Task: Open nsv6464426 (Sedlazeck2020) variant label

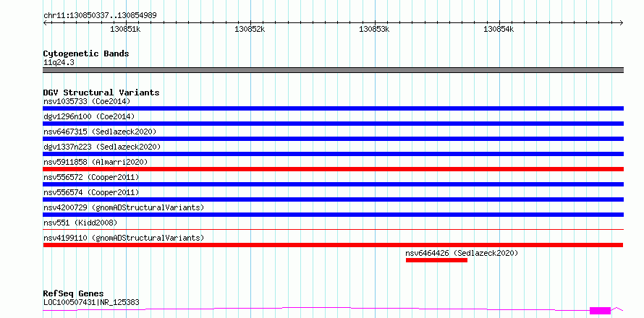Action: [462, 253]
